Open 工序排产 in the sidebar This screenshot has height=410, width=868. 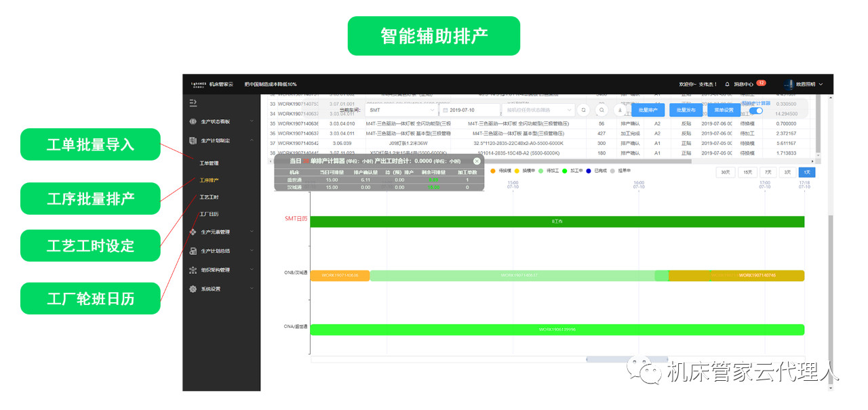tap(209, 180)
